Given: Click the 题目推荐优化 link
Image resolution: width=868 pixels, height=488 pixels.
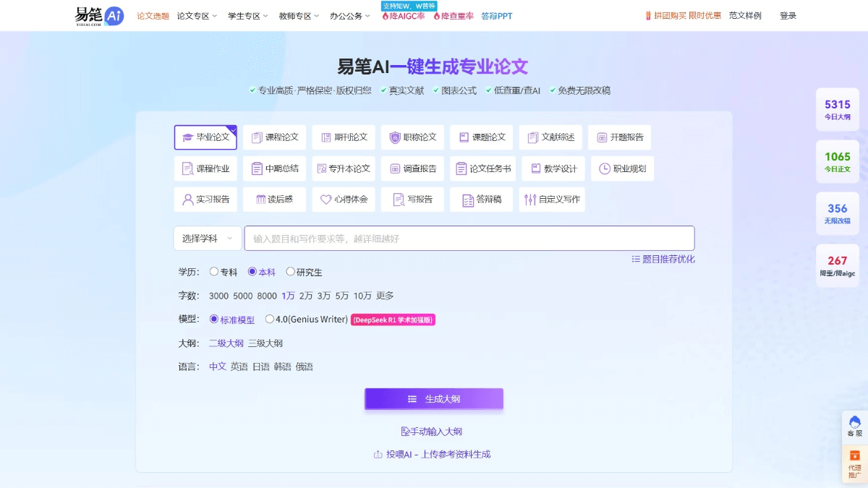Looking at the screenshot, I should [x=663, y=259].
